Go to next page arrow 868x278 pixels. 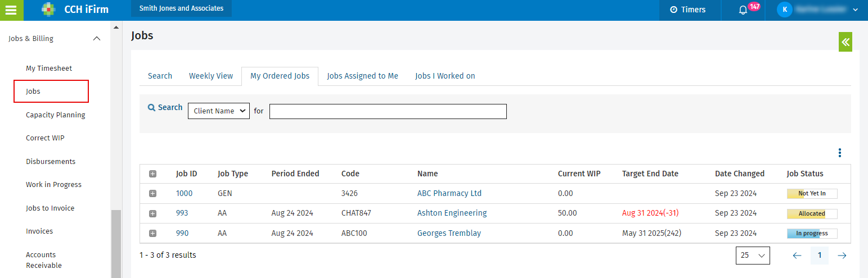pyautogui.click(x=842, y=256)
